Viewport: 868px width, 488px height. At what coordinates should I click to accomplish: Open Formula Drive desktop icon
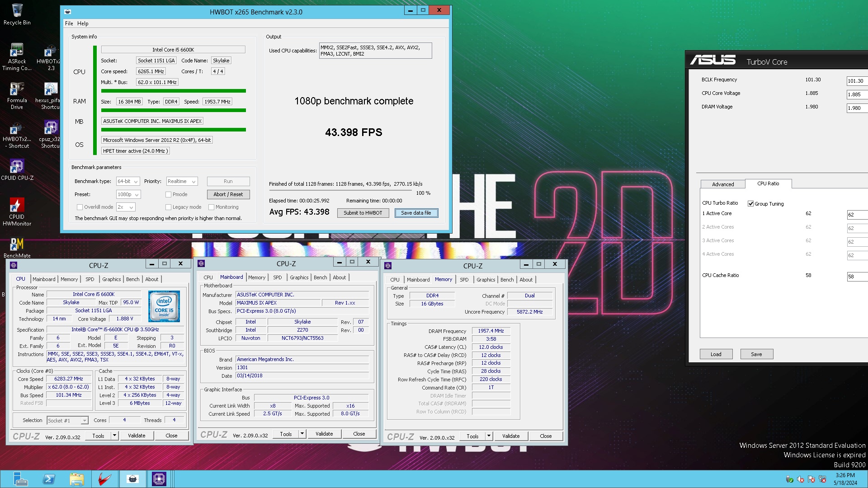[x=17, y=96]
